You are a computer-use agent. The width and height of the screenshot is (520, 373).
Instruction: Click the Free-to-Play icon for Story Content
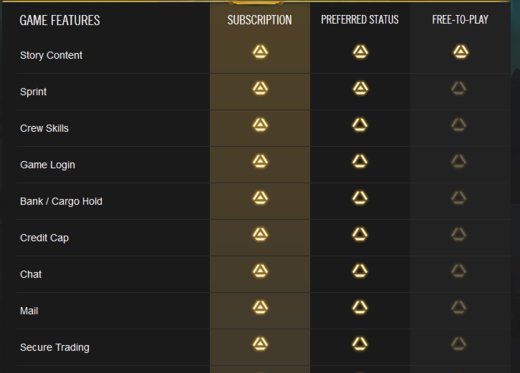[x=460, y=52]
